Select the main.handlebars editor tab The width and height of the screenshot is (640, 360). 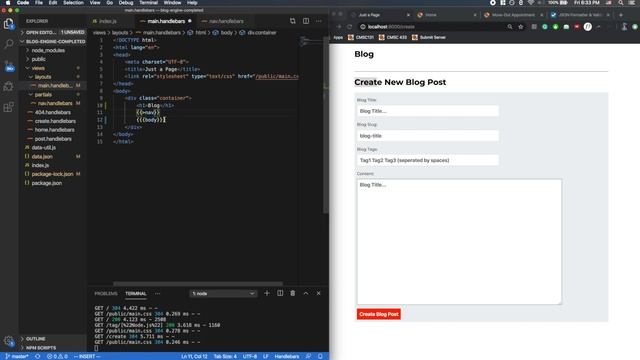(x=166, y=21)
